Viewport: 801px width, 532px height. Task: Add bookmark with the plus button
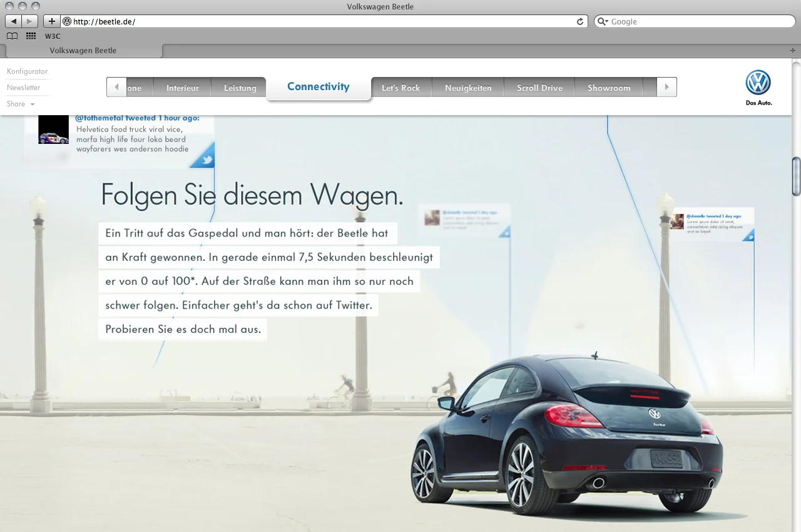tap(51, 21)
